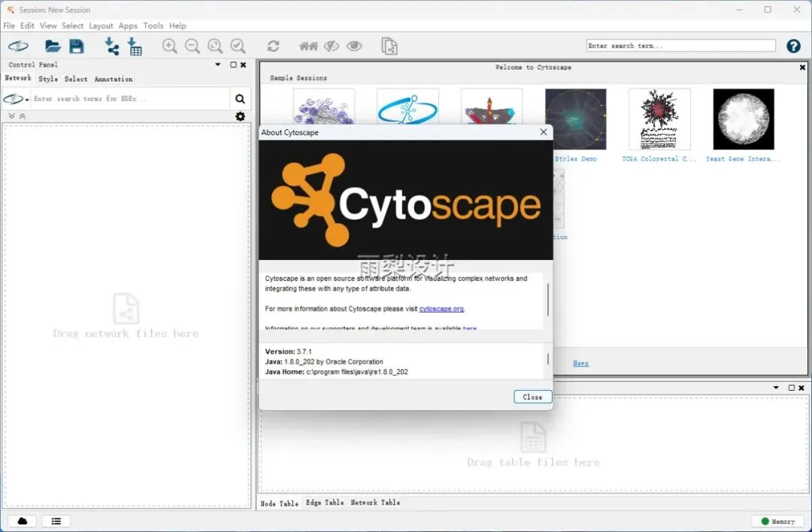Viewport: 812px width, 532px height.
Task: Click the NDEx search terms field
Action: [129, 98]
